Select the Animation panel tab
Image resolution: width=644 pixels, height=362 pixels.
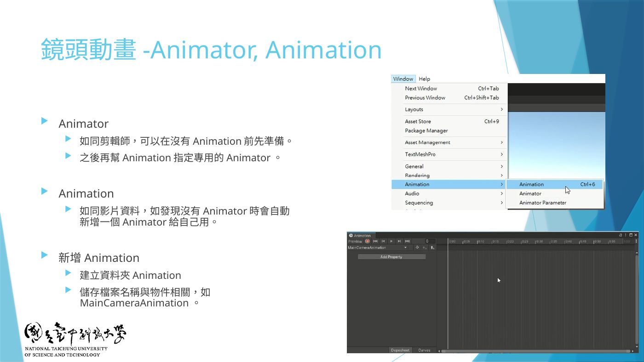tap(362, 236)
